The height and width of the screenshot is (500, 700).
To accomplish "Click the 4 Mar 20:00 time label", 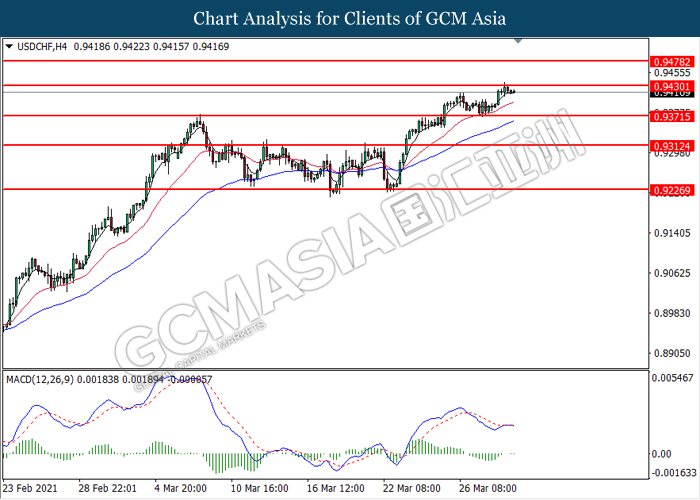I will click(180, 488).
